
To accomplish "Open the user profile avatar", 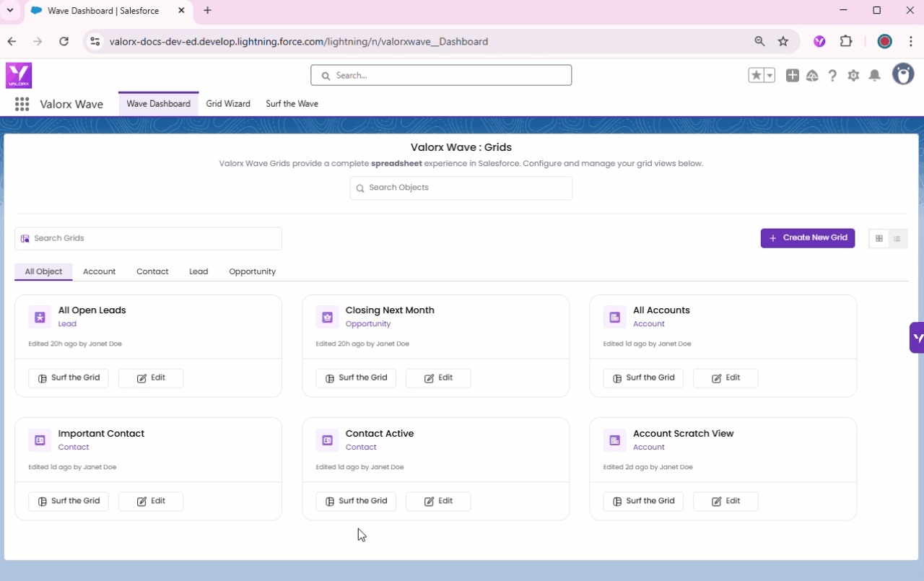I will point(903,74).
